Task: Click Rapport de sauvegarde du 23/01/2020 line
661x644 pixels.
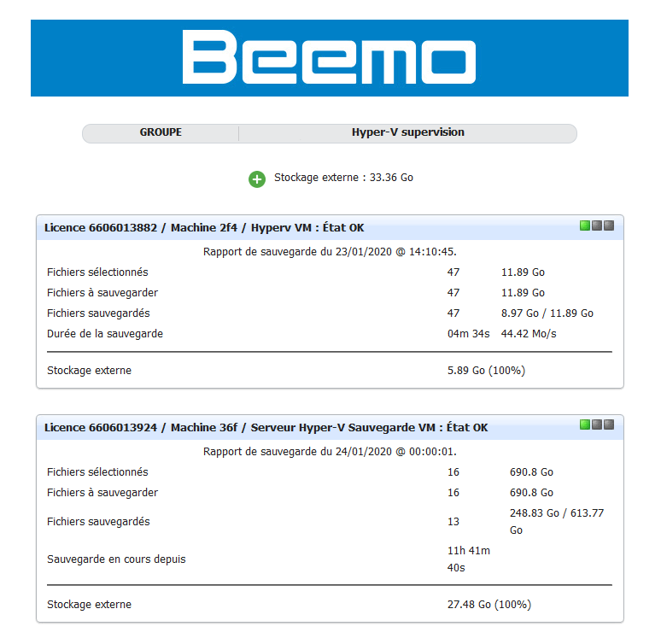Action: (x=330, y=252)
